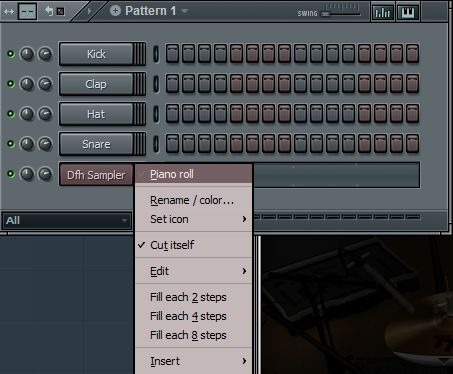Click the Swing slider

(x=340, y=14)
